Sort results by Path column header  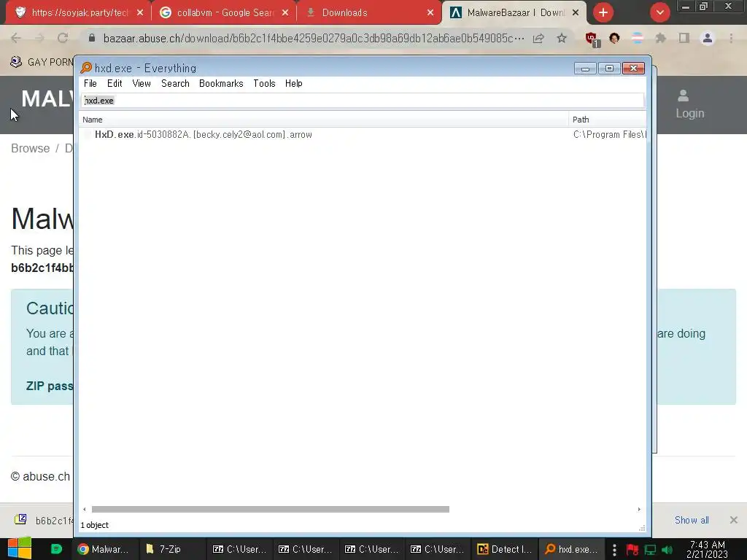[608, 120]
